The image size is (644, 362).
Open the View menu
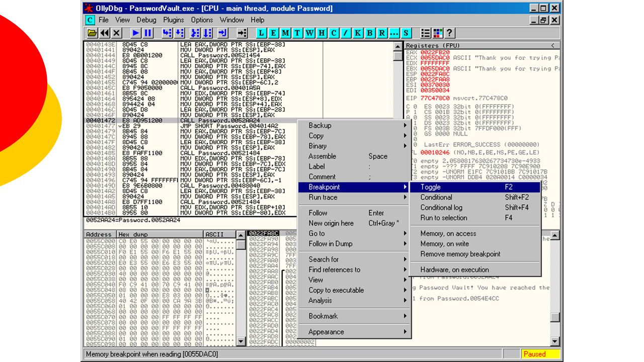pyautogui.click(x=122, y=20)
